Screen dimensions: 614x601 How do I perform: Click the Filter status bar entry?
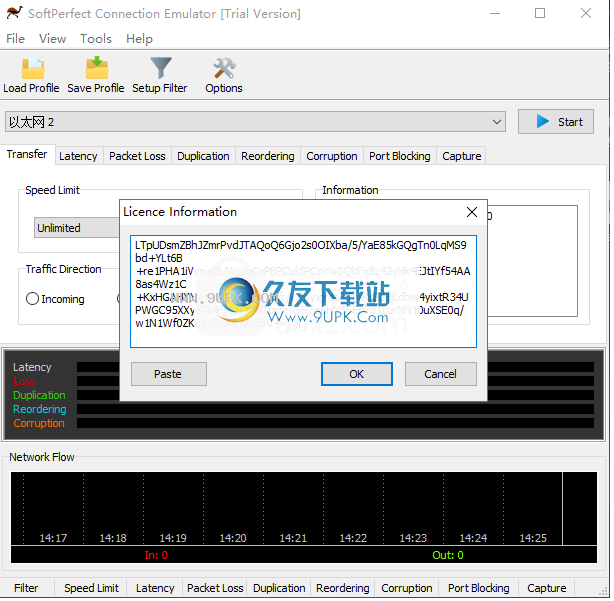[26, 588]
